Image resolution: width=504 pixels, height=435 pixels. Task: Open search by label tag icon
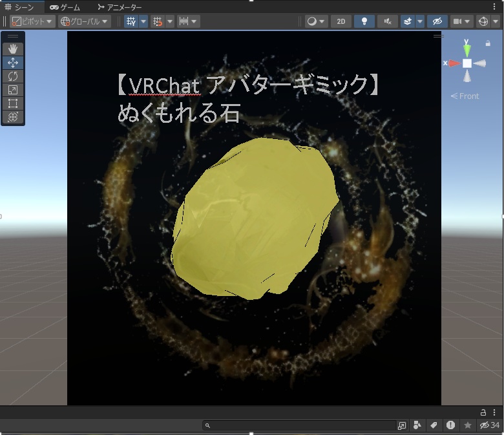434,425
